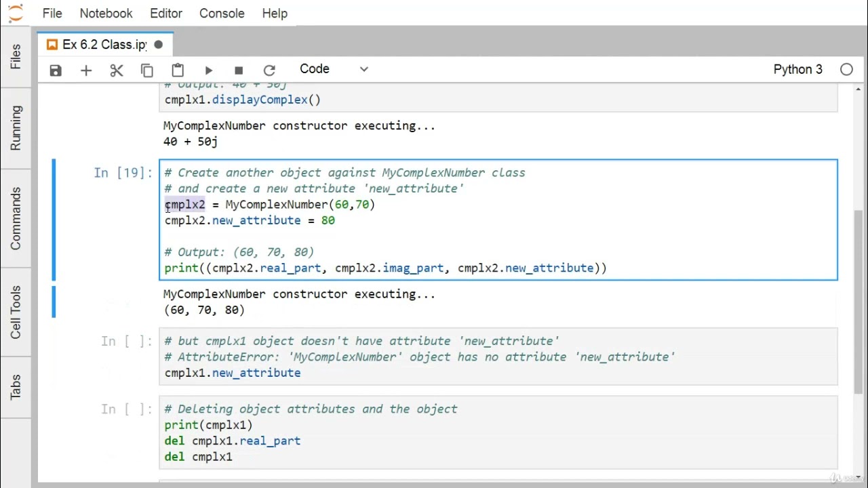
Task: Switch to the Ex 6.2 Class notebook tab
Action: pos(104,45)
